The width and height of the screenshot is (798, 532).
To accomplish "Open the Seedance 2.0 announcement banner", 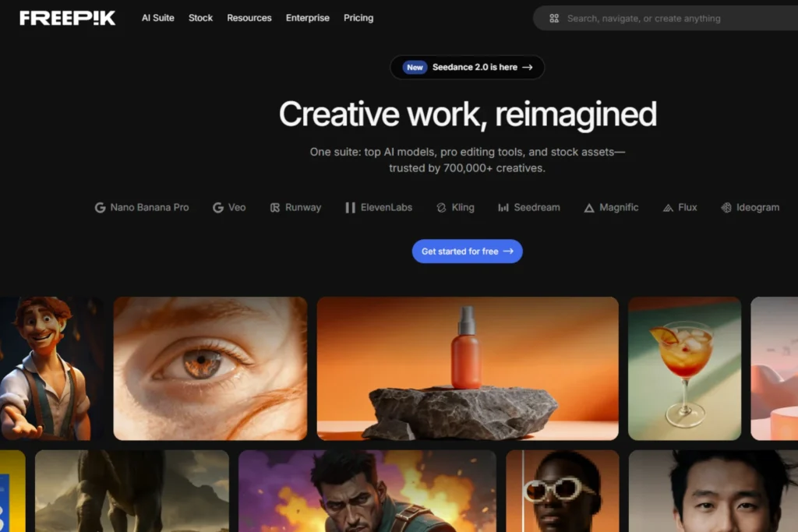I will pyautogui.click(x=467, y=68).
